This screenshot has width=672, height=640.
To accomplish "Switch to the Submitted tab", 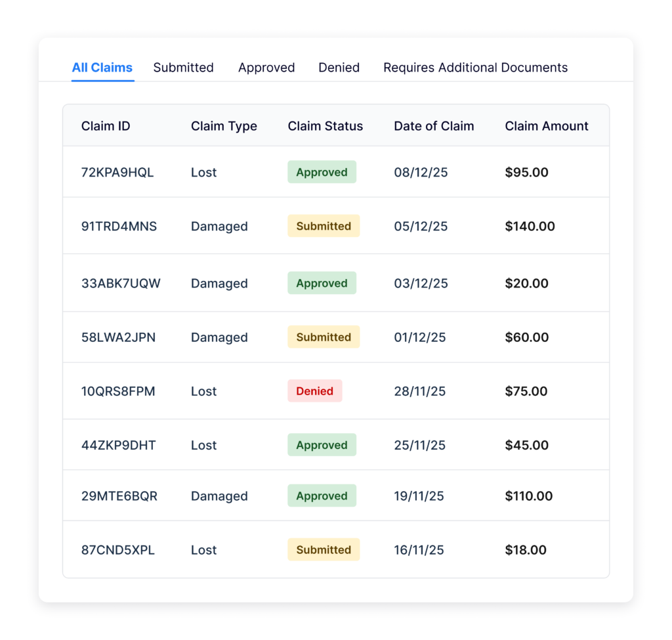I will coord(183,68).
